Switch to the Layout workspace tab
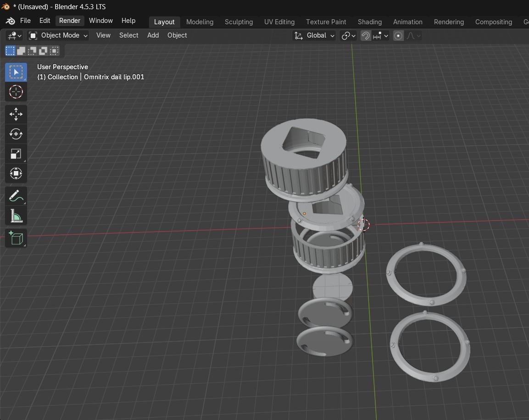 pos(164,22)
